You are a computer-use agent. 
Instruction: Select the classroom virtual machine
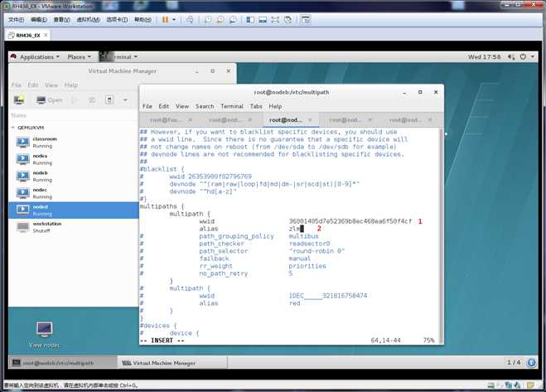pos(74,143)
